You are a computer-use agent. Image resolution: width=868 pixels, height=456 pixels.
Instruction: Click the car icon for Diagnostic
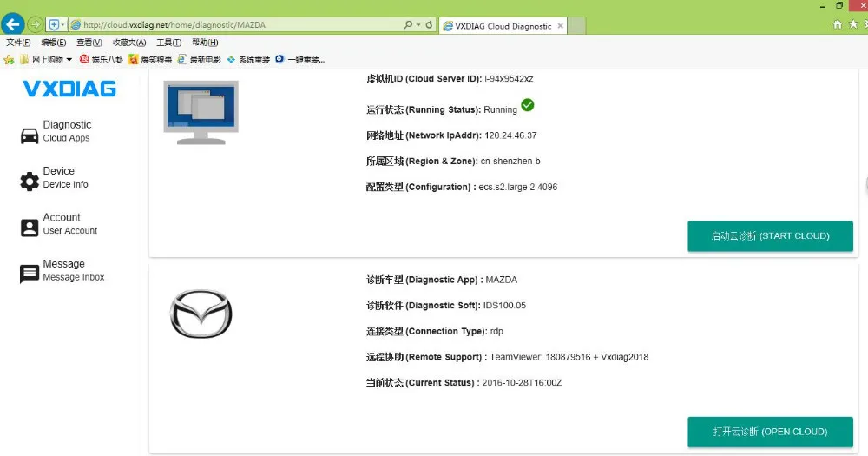(x=30, y=135)
